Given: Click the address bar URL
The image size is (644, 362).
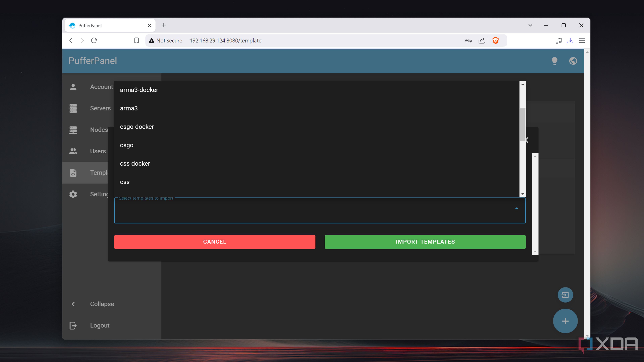Looking at the screenshot, I should click(226, 40).
